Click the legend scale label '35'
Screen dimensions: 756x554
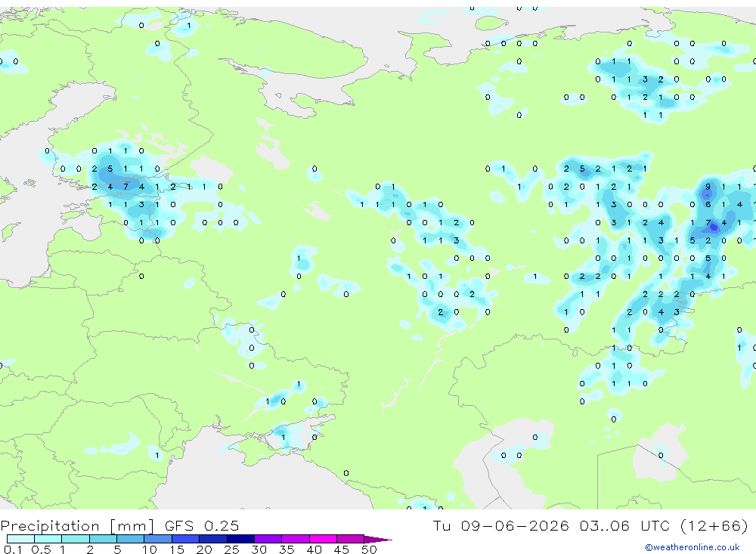pyautogui.click(x=287, y=549)
